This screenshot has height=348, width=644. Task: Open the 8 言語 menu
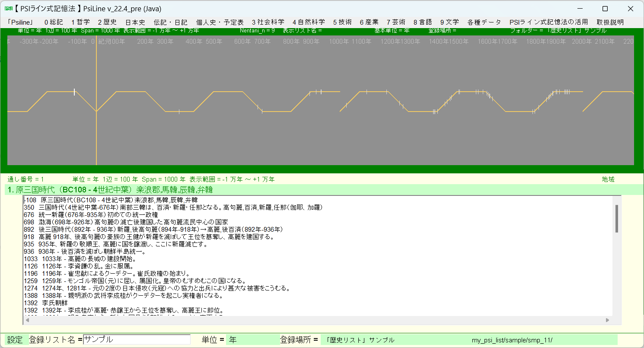pos(423,22)
